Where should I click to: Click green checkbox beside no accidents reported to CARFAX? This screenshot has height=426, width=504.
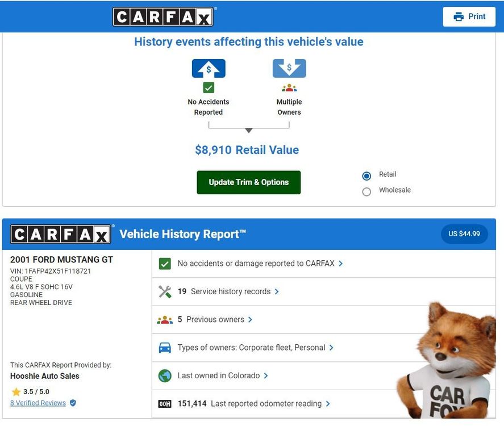point(165,264)
